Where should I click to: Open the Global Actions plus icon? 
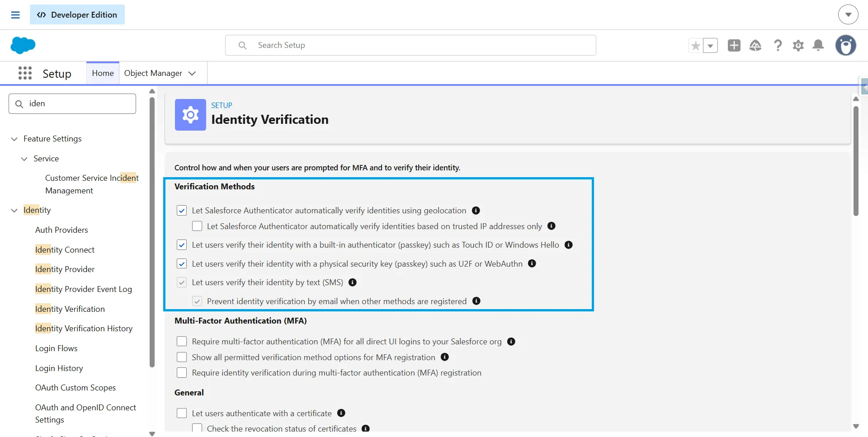pyautogui.click(x=734, y=45)
